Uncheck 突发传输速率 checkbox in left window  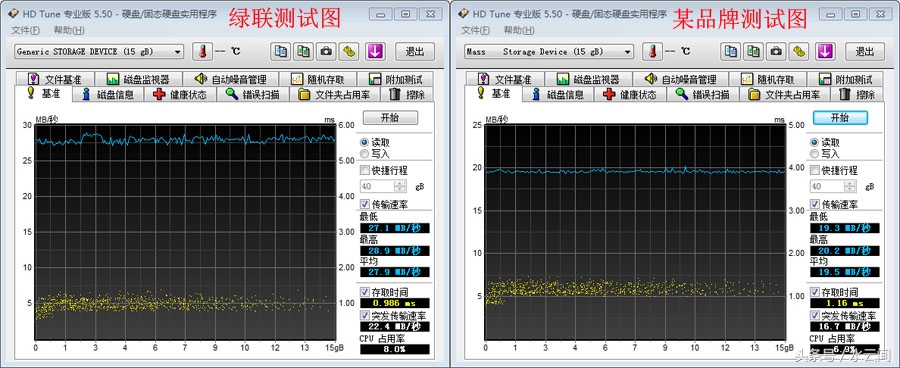click(364, 316)
